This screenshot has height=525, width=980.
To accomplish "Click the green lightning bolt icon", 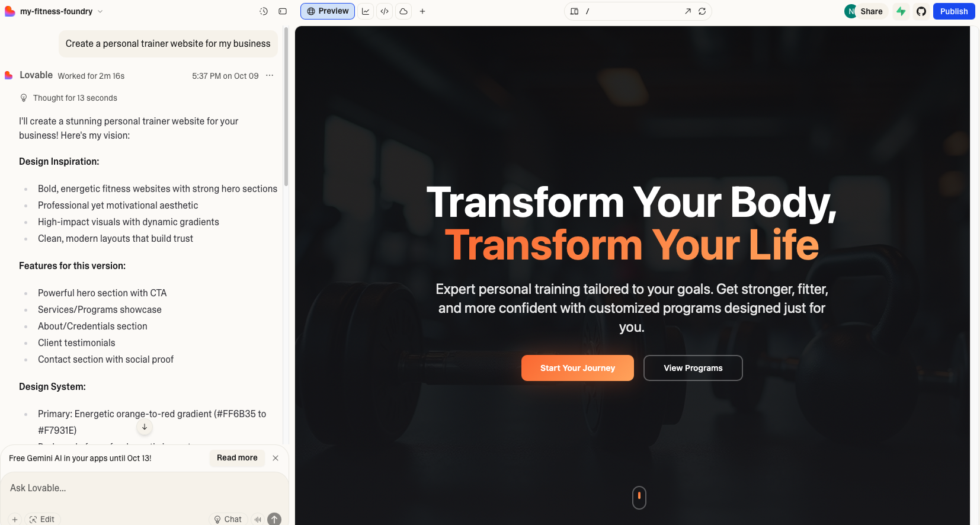I will tap(901, 11).
